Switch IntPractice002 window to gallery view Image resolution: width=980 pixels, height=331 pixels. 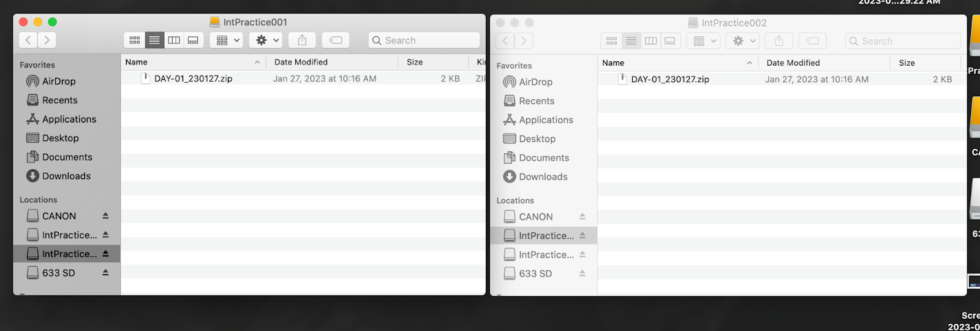[670, 41]
